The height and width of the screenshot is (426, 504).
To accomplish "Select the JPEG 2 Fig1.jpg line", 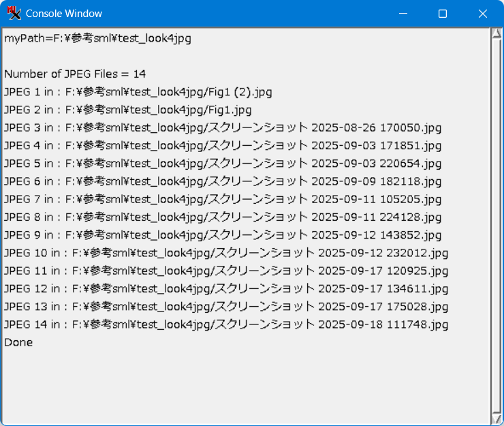I will point(128,109).
